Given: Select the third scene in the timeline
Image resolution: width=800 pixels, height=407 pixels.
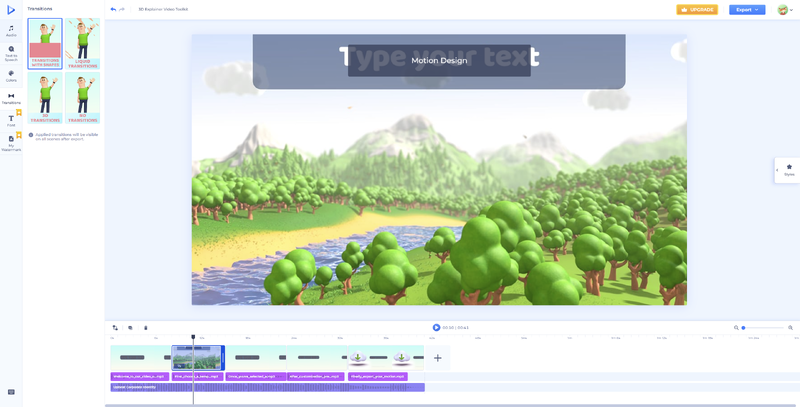Looking at the screenshot, I should pos(256,358).
